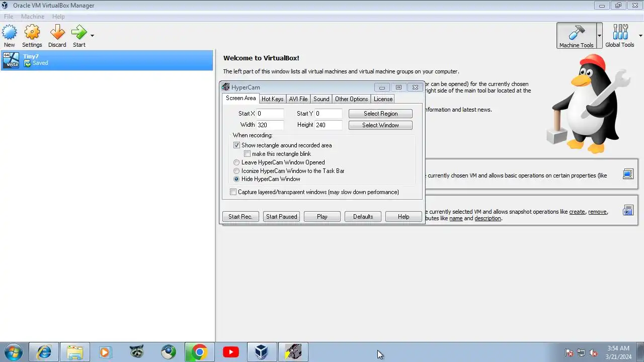This screenshot has width=644, height=362.
Task: Click the HyperCam title bar icon
Action: [x=225, y=87]
